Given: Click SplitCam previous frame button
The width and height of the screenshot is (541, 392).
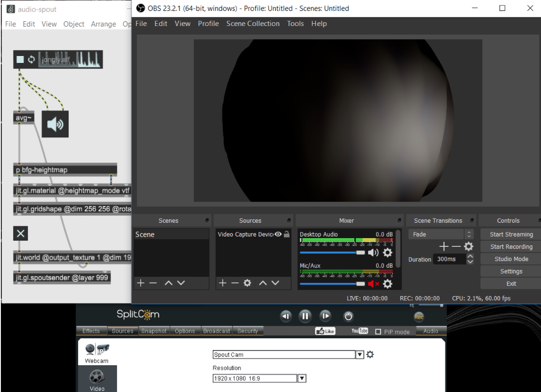Looking at the screenshot, I should tap(286, 316).
